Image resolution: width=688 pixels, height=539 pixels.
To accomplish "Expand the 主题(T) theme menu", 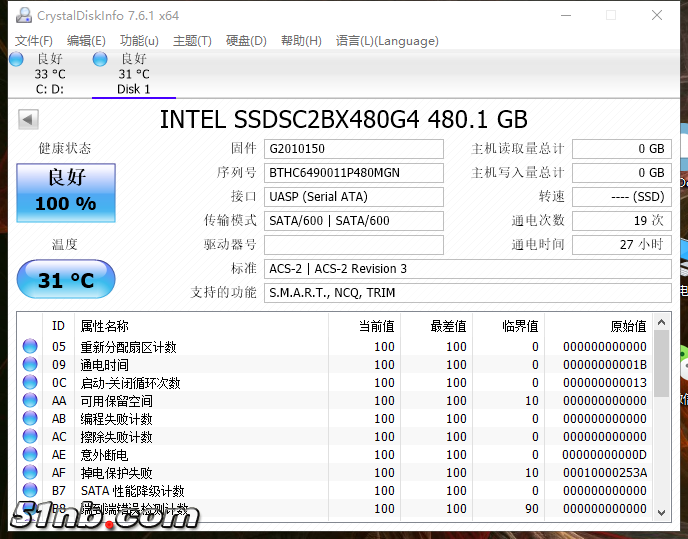I will click(192, 41).
